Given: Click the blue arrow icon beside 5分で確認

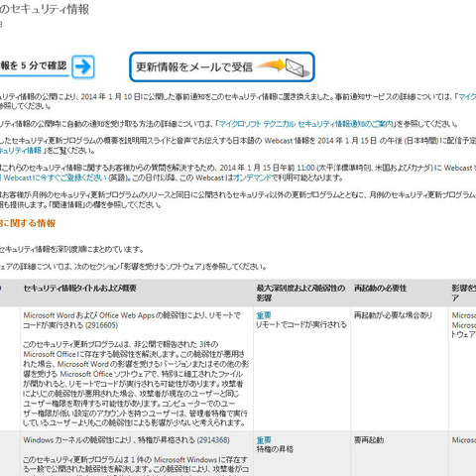Looking at the screenshot, I should coord(83,66).
